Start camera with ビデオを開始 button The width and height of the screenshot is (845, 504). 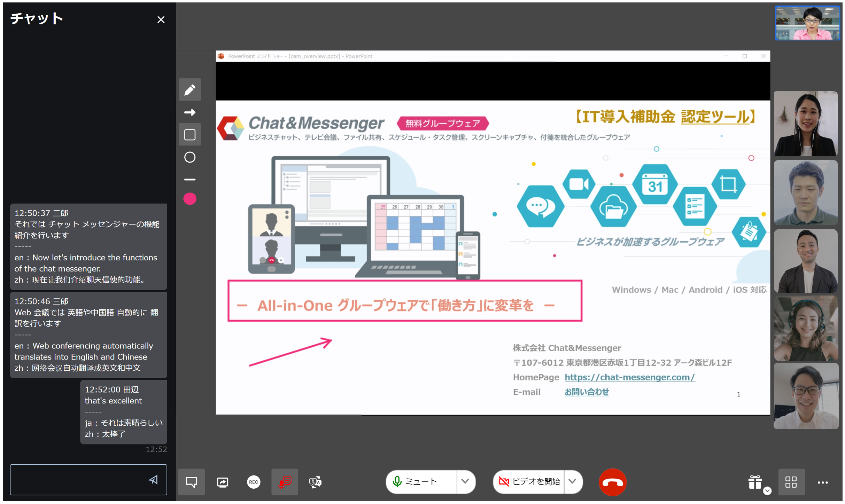[529, 482]
